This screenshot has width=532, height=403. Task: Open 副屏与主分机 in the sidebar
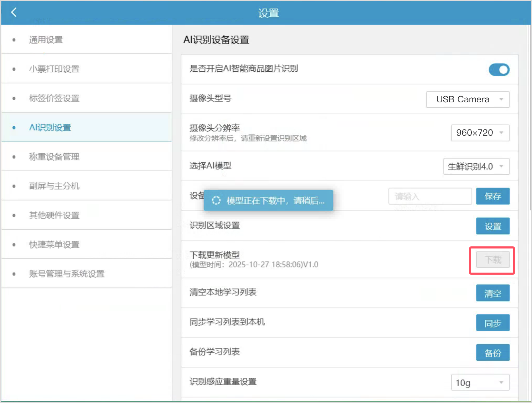(x=87, y=186)
